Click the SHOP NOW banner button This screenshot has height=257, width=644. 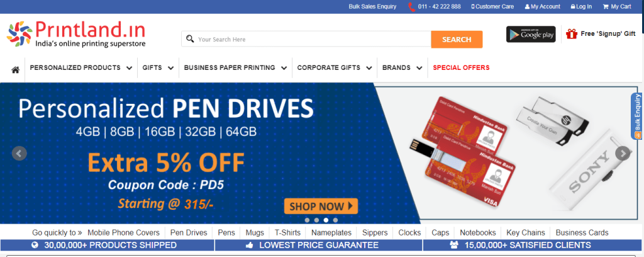tap(321, 206)
